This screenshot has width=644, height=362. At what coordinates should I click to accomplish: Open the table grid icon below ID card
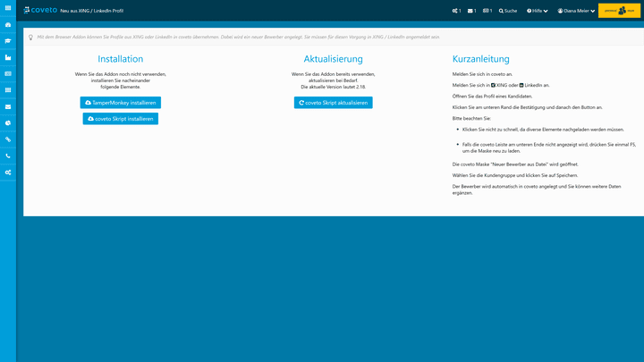(x=8, y=90)
